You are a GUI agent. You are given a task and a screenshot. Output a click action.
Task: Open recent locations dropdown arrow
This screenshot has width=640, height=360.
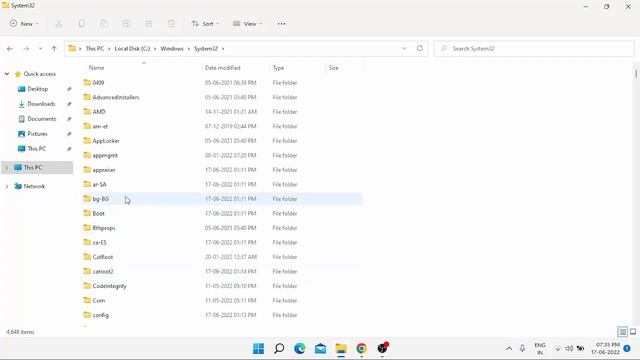pos(40,49)
